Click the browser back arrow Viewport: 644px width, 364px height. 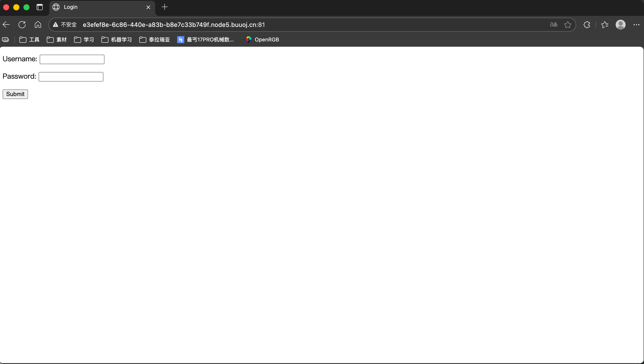click(x=6, y=24)
